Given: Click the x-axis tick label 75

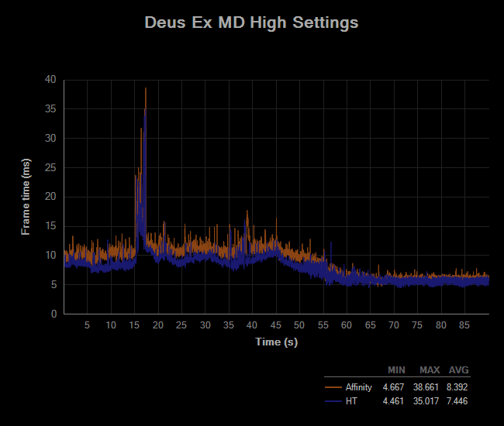Looking at the screenshot, I should click(417, 325).
